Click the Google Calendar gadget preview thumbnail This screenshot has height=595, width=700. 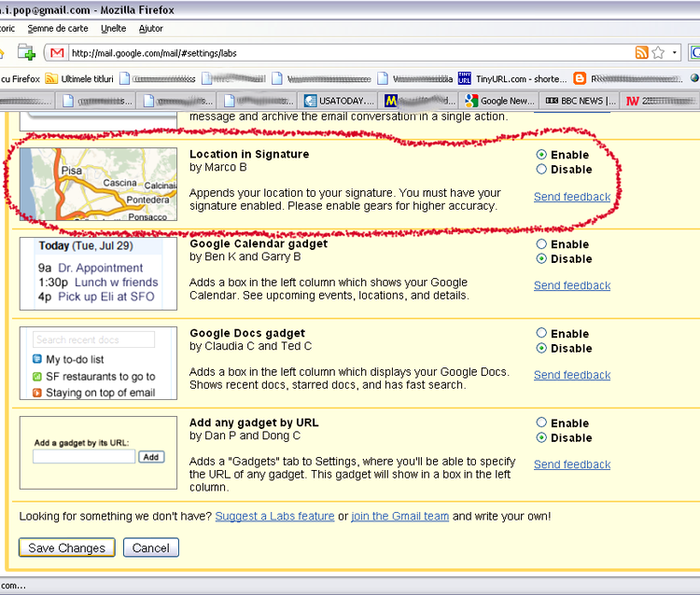[x=98, y=273]
